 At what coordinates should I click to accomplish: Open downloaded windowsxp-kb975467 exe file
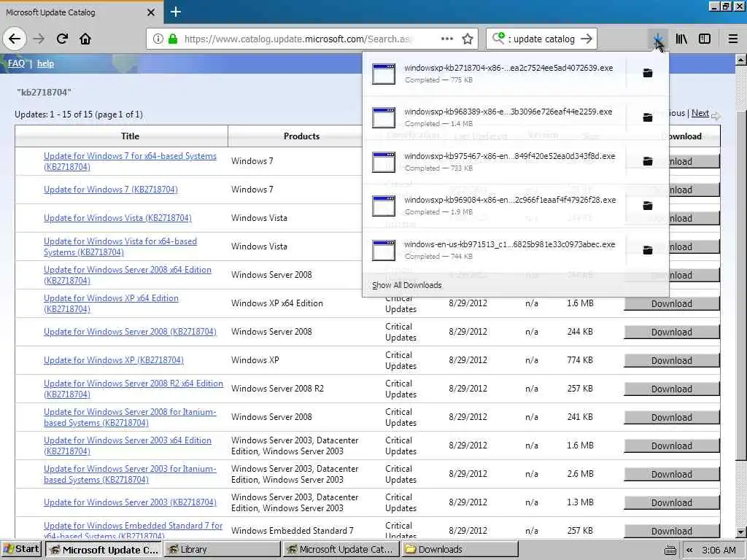pos(495,161)
